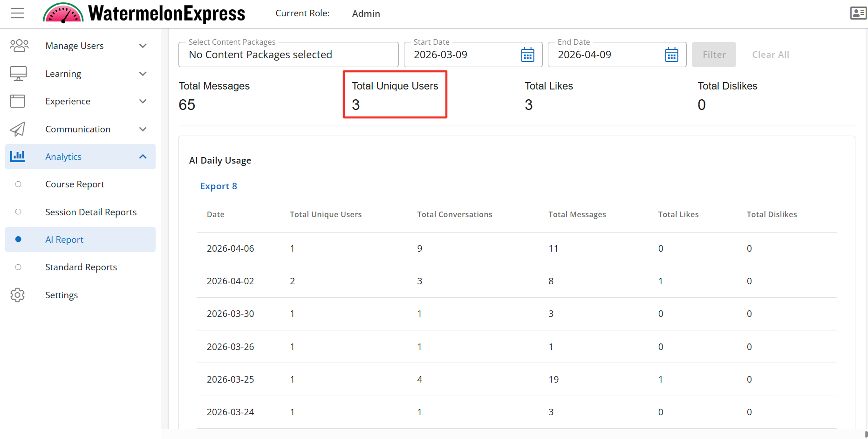Click the Export 8 link

[x=219, y=186]
